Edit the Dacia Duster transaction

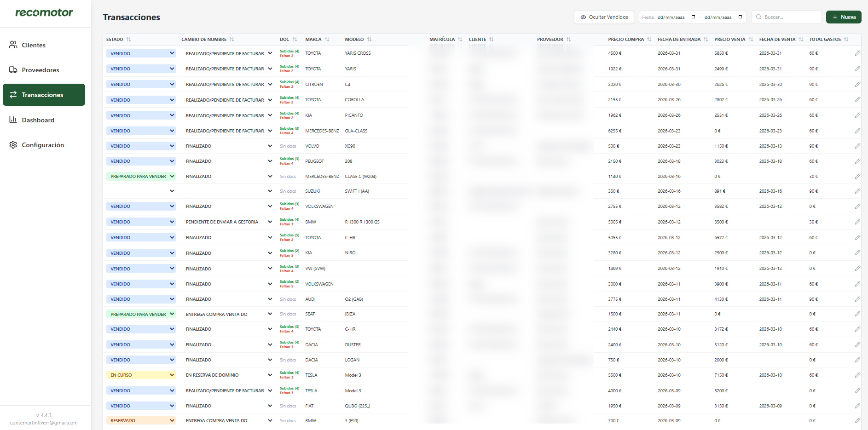coord(857,345)
